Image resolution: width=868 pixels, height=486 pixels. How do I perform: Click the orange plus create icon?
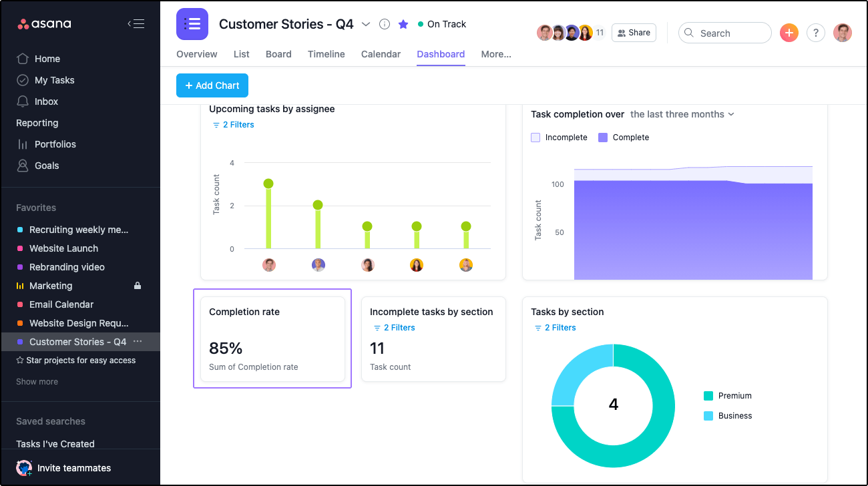click(789, 33)
